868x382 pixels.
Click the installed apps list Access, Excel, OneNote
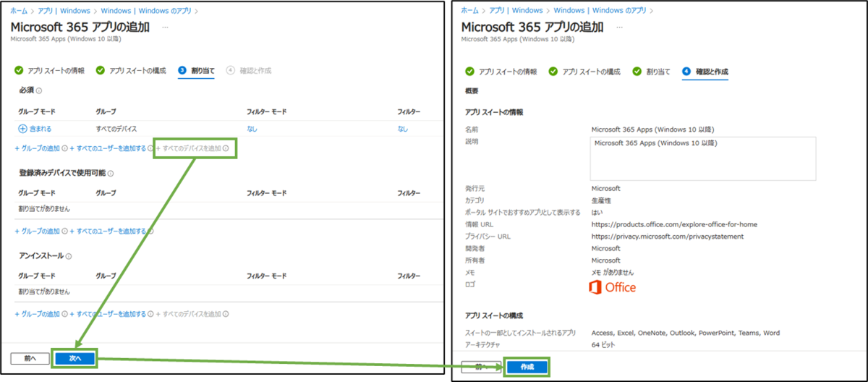tap(686, 333)
